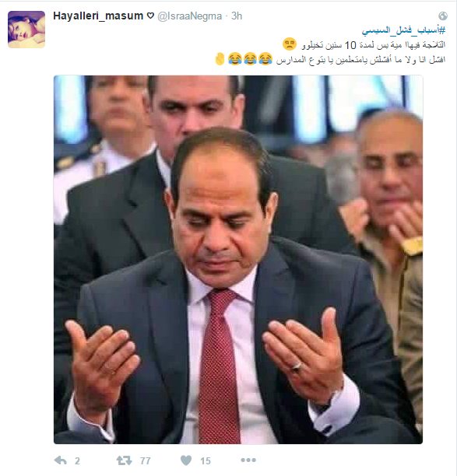The width and height of the screenshot is (457, 476).
Task: Open the blue Arabic hashtag link
Action: (403, 30)
